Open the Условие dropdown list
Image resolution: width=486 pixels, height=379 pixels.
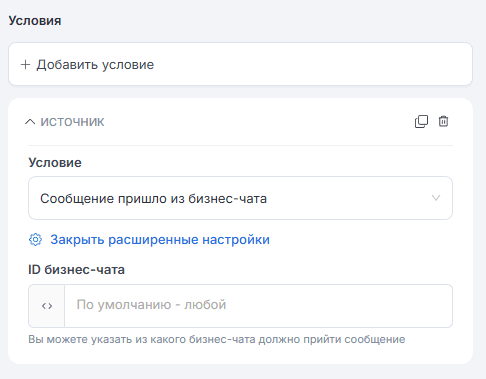[240, 198]
